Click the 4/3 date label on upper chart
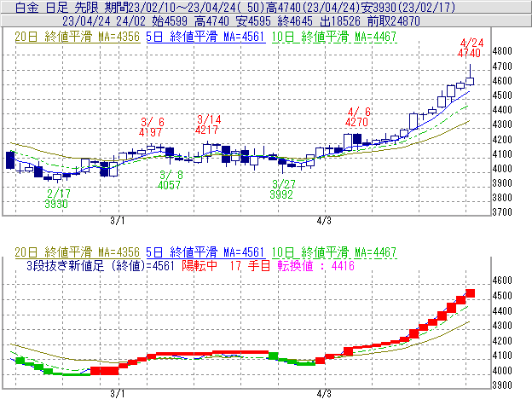Image resolution: width=532 pixels, height=405 pixels. coord(324,221)
